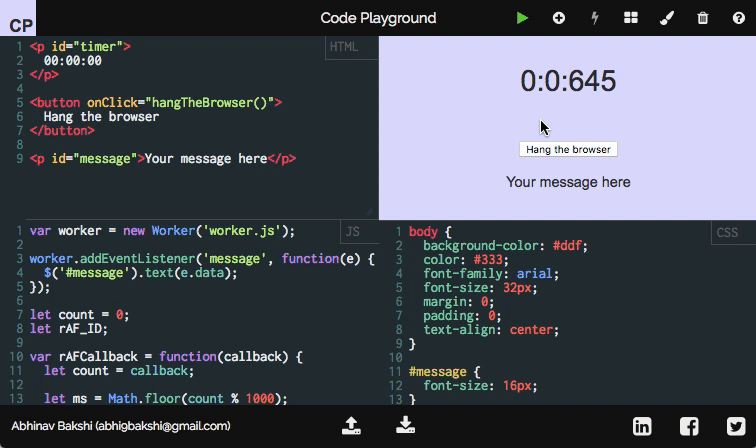Screen dimensions: 756x448
Task: Click the 00:00:00 text in HTML editor
Action: (x=73, y=61)
